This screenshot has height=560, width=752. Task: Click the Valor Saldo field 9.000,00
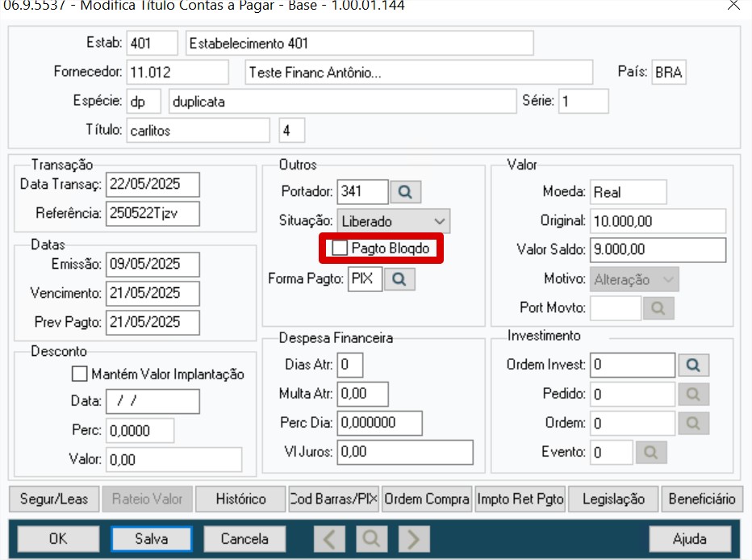tap(658, 250)
